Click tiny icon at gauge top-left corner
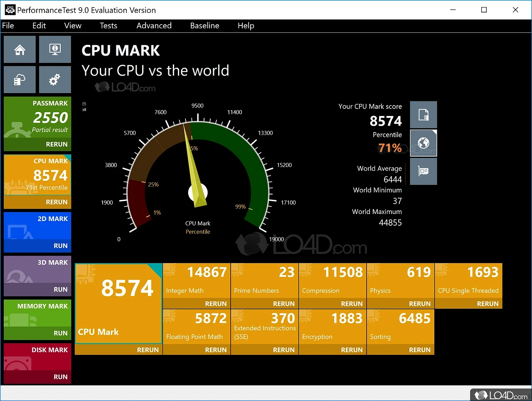The height and width of the screenshot is (401, 532). pos(84,104)
